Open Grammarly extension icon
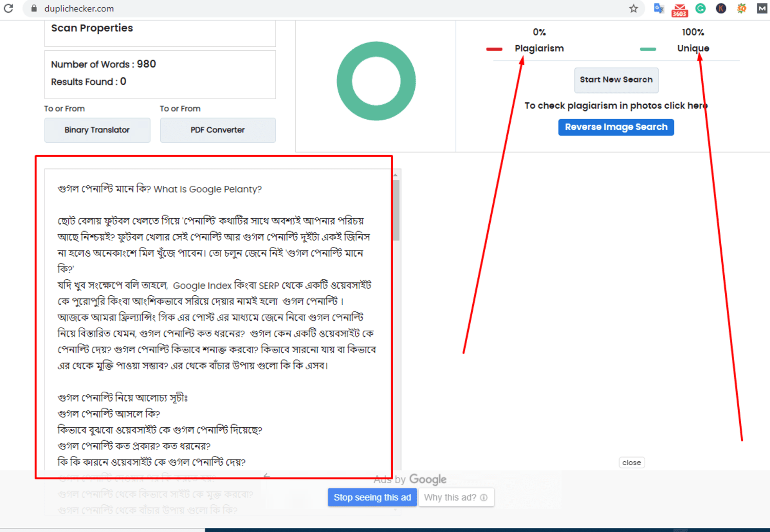The width and height of the screenshot is (770, 532). click(700, 9)
